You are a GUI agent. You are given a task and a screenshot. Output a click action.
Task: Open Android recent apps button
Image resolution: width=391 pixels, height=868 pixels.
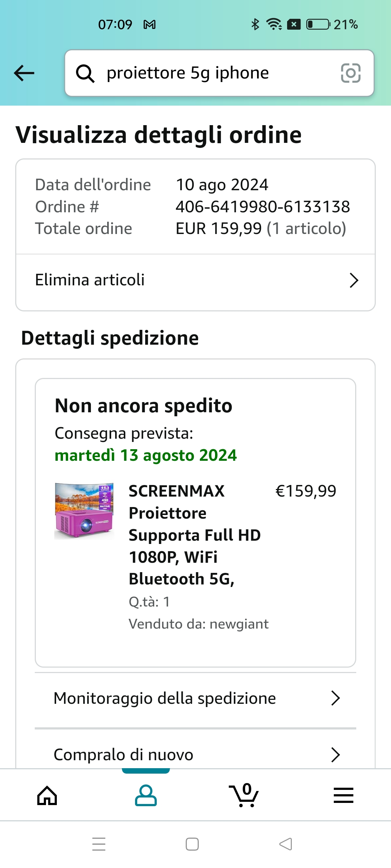[x=99, y=844]
